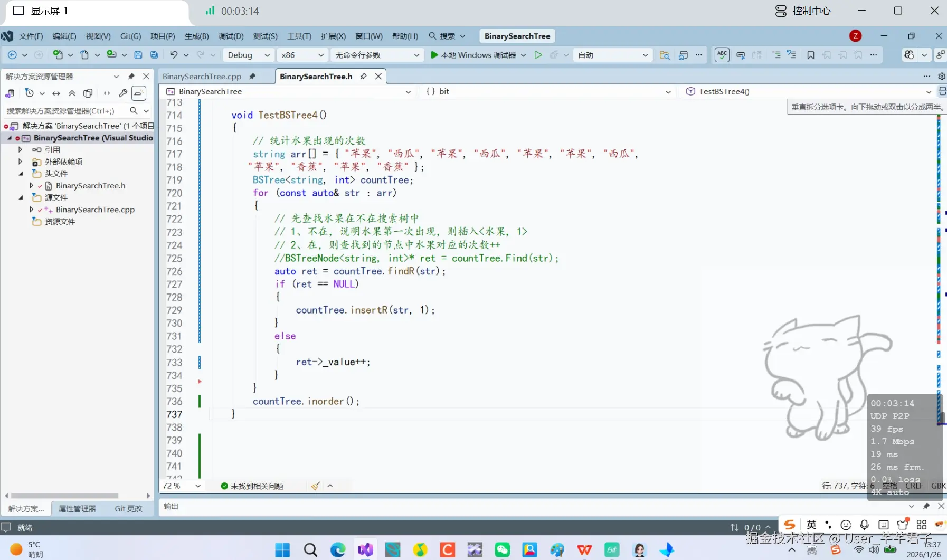Click the wrench properties icon in Solution Explorer
The width and height of the screenshot is (947, 560).
[123, 93]
